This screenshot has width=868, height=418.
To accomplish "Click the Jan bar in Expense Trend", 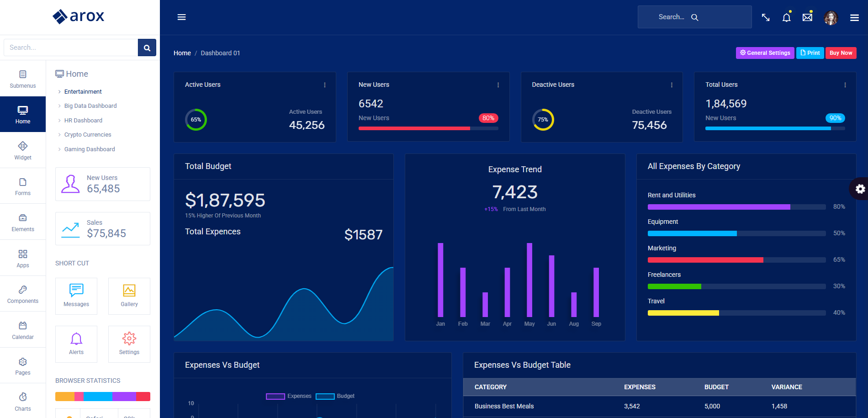I will tap(440, 280).
